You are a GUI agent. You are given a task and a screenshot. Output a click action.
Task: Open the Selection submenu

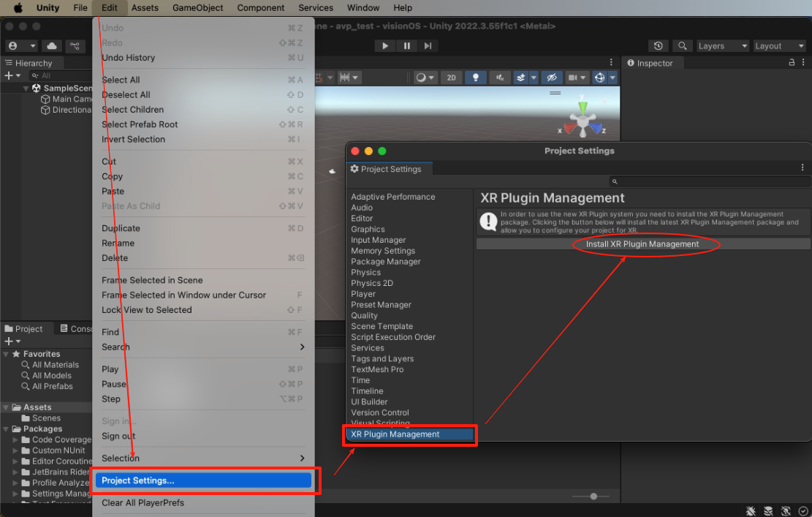point(203,458)
